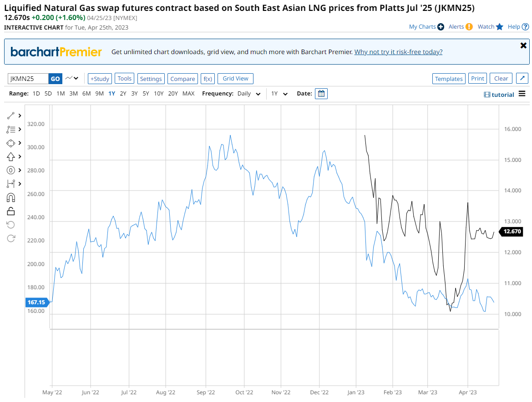The height and width of the screenshot is (402, 532).
Task: Open the date picker calendar icon
Action: (x=321, y=94)
